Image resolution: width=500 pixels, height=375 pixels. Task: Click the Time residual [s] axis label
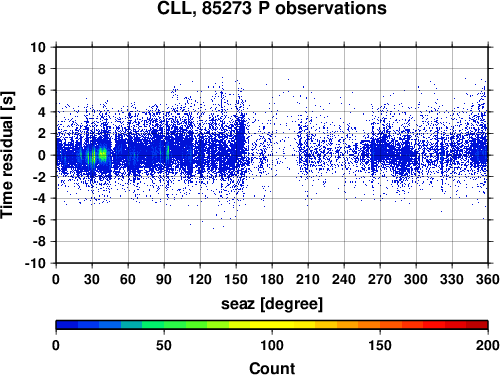click(7, 155)
